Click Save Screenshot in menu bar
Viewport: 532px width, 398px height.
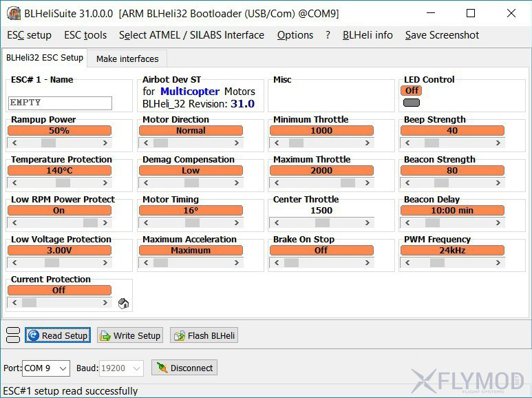click(442, 35)
